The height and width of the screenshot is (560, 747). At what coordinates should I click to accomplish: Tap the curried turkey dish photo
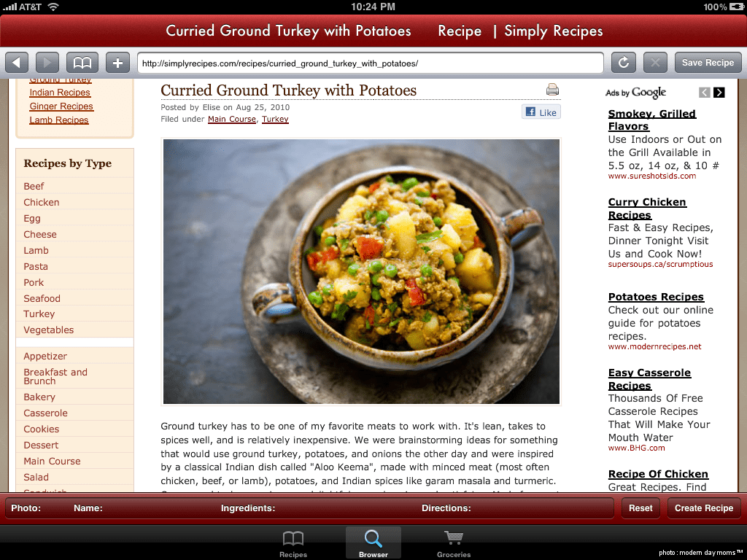361,271
